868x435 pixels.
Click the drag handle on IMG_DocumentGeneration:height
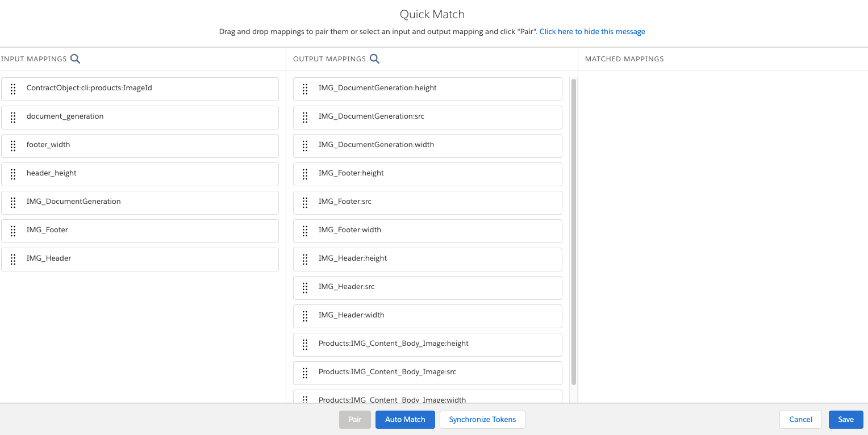click(x=305, y=89)
